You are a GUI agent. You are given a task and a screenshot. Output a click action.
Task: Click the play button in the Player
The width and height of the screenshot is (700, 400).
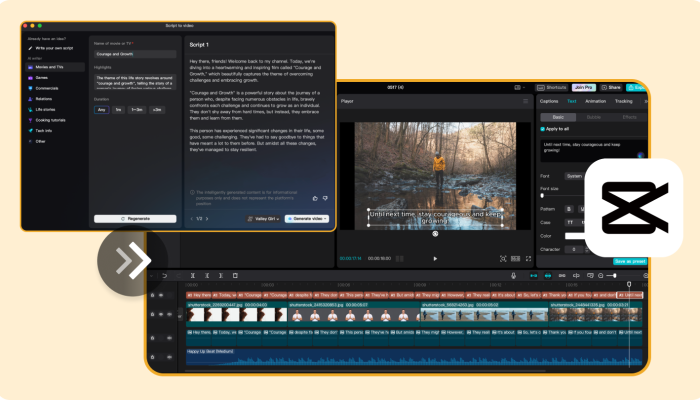(x=434, y=258)
